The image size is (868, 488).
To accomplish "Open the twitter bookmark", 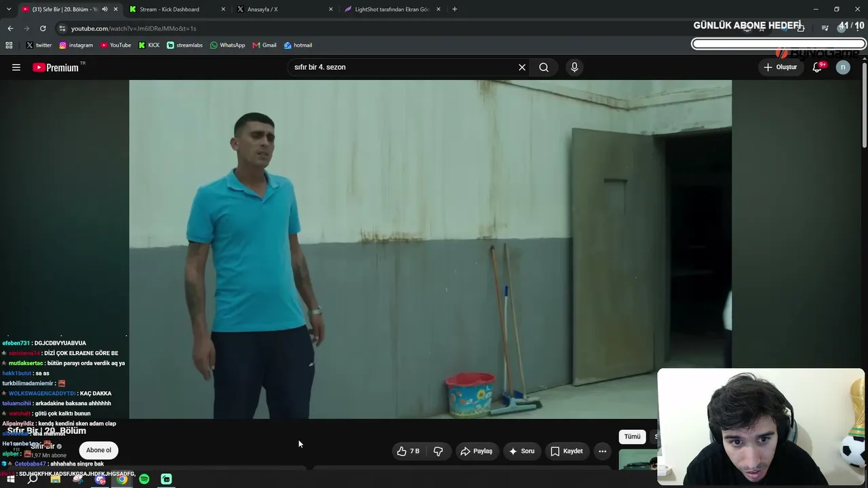I will tap(39, 45).
